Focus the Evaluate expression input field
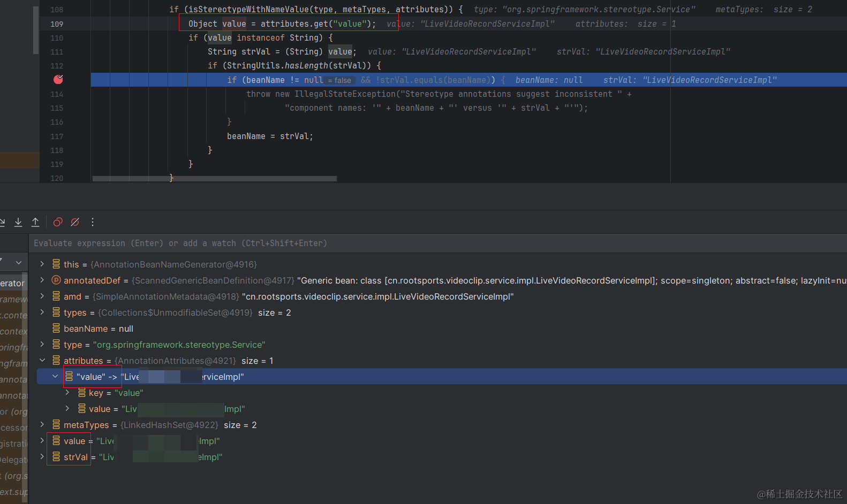 pyautogui.click(x=437, y=243)
